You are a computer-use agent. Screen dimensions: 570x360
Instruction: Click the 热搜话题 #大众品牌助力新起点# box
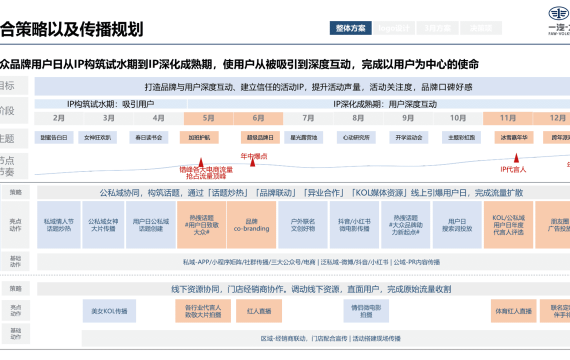point(406,225)
